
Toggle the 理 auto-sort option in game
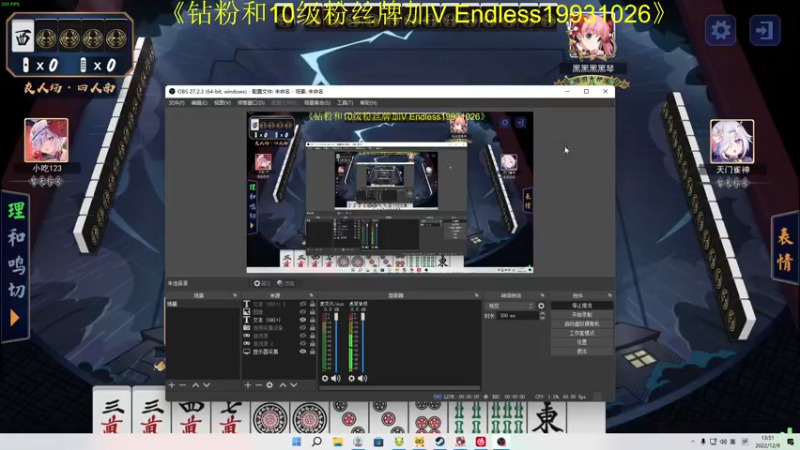[16, 211]
